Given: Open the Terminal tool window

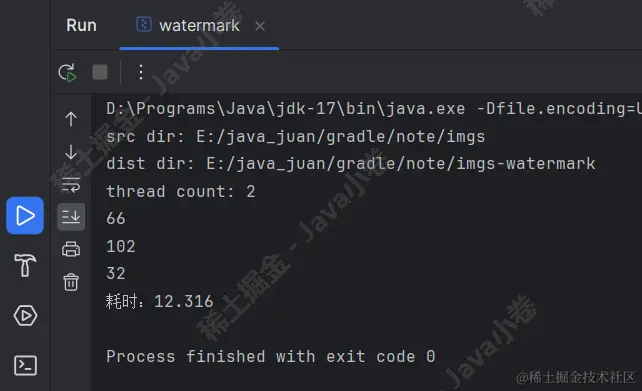Looking at the screenshot, I should pos(25,365).
